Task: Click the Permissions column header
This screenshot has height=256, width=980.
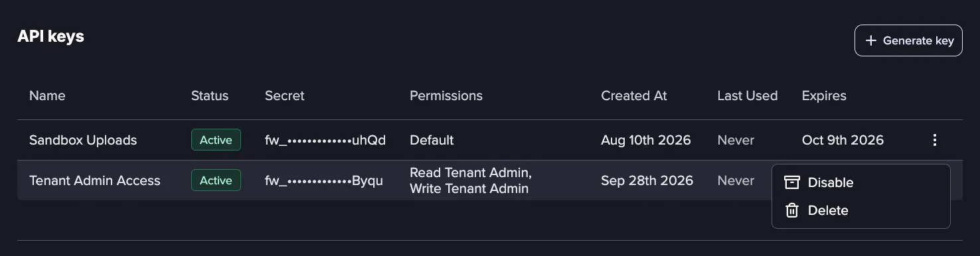Action: pos(446,96)
